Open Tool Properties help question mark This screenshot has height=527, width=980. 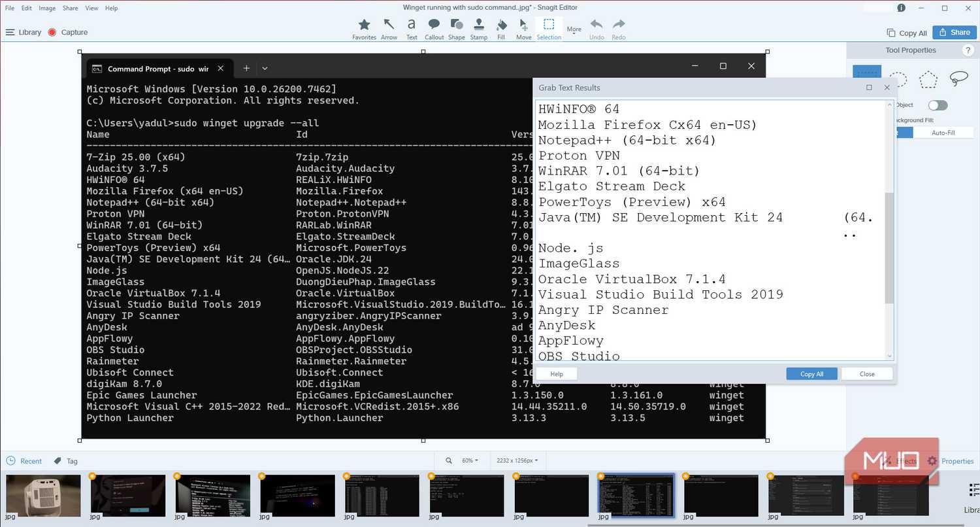coord(968,50)
